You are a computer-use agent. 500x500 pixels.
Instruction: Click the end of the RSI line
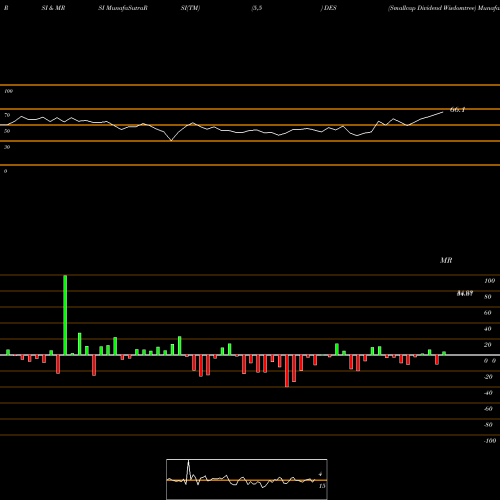coord(443,112)
